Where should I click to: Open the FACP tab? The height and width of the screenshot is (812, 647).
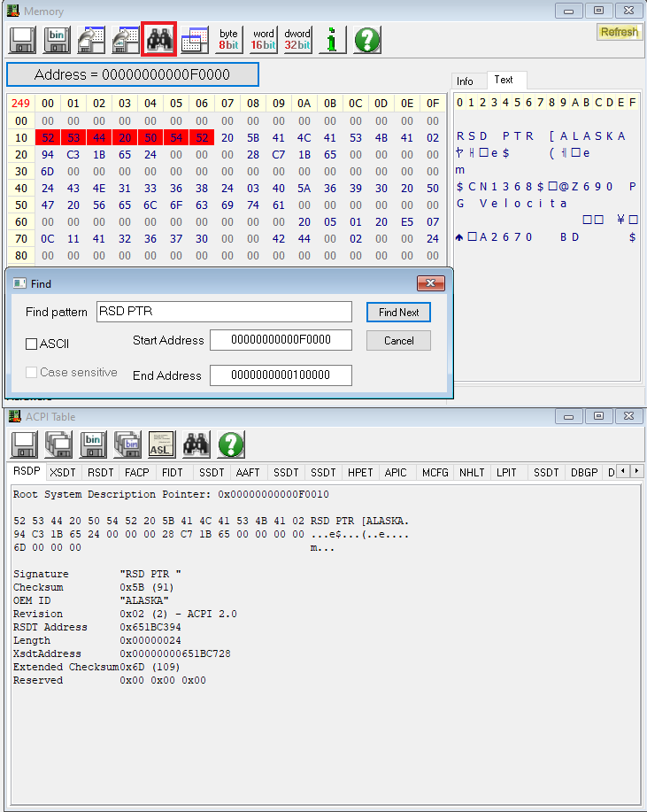pos(137,472)
